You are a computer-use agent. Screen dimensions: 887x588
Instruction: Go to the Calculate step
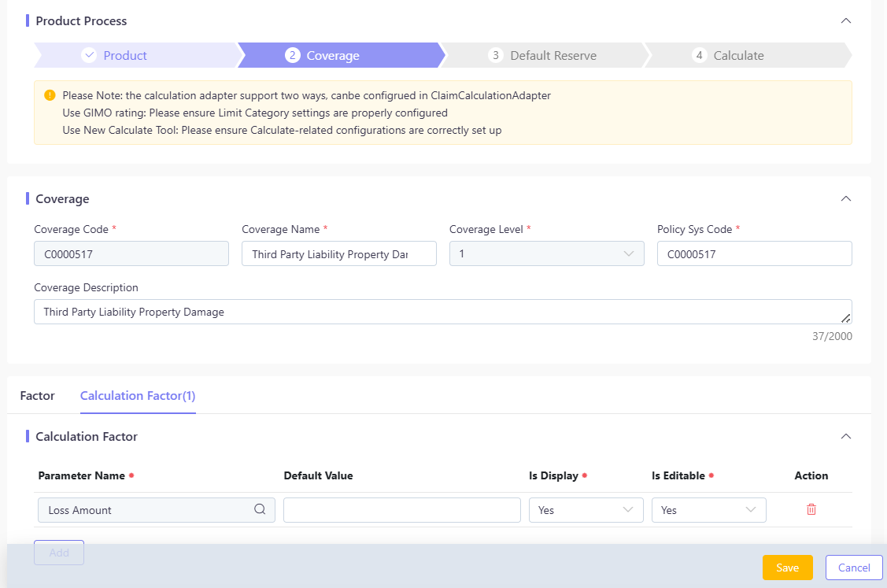[x=748, y=55]
